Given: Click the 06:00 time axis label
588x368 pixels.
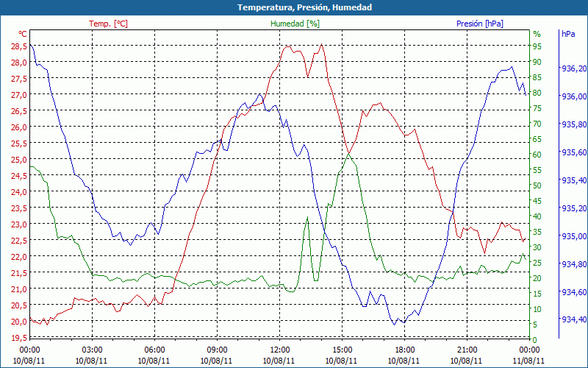Looking at the screenshot, I should [x=154, y=350].
